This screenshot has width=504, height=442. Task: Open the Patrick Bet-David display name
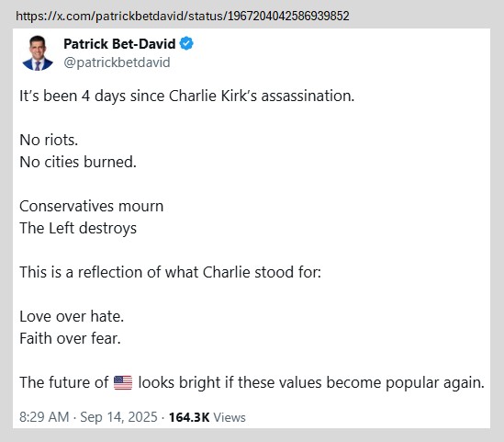[x=119, y=44]
